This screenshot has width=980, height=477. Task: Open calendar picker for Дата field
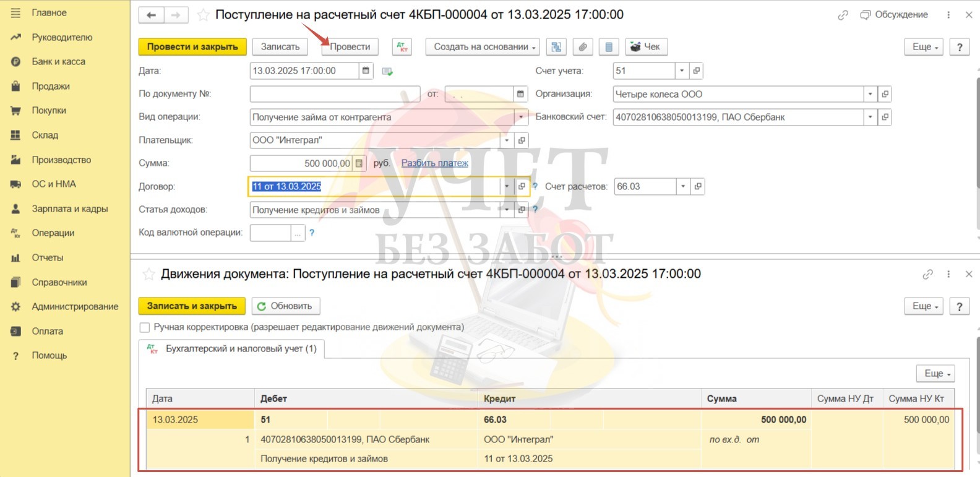366,71
